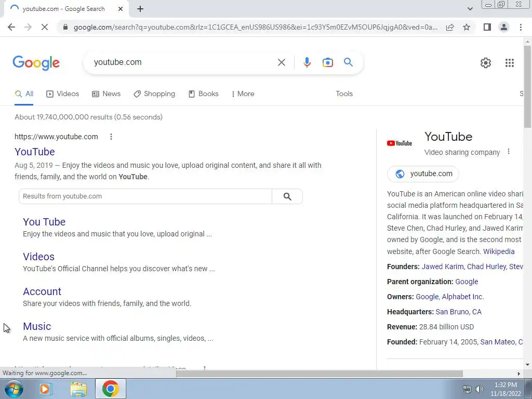Open the Videos sitelink
The image size is (532, 399).
coord(38,257)
